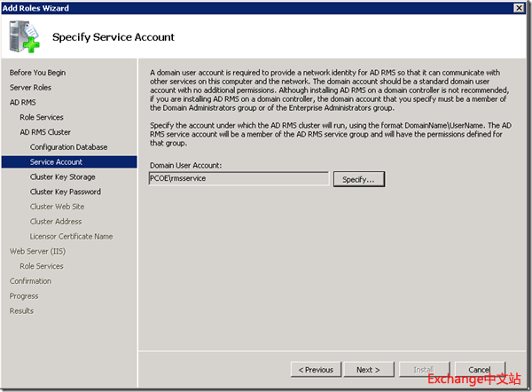
Task: Proceed with the Next button
Action: click(368, 370)
